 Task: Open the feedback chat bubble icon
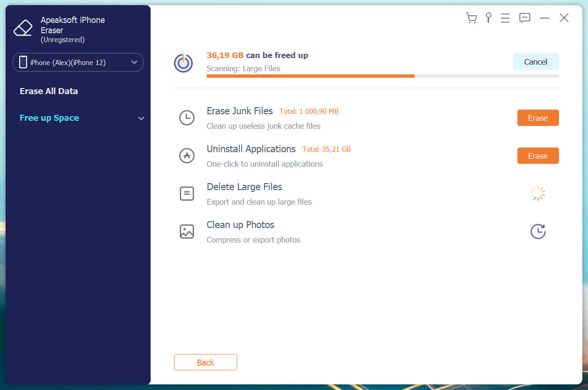point(525,18)
